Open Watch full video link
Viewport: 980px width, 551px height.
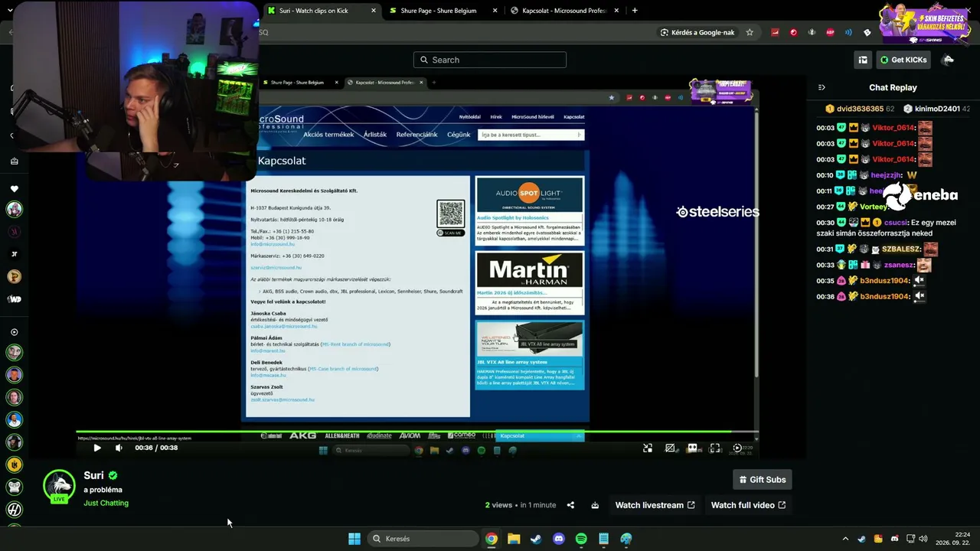point(748,505)
